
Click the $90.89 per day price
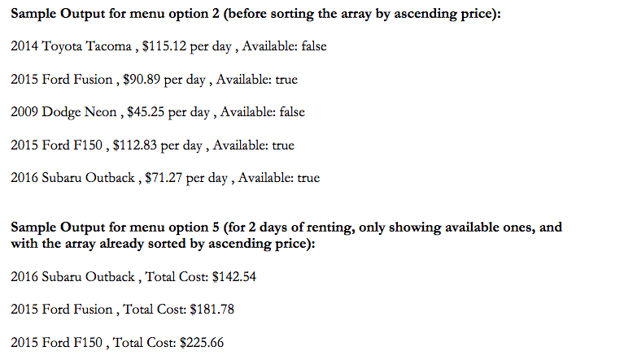click(164, 80)
